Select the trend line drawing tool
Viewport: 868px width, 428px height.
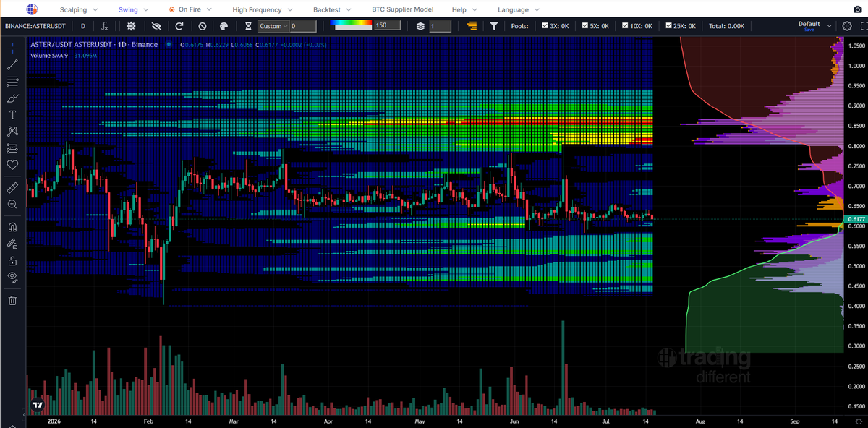click(12, 64)
